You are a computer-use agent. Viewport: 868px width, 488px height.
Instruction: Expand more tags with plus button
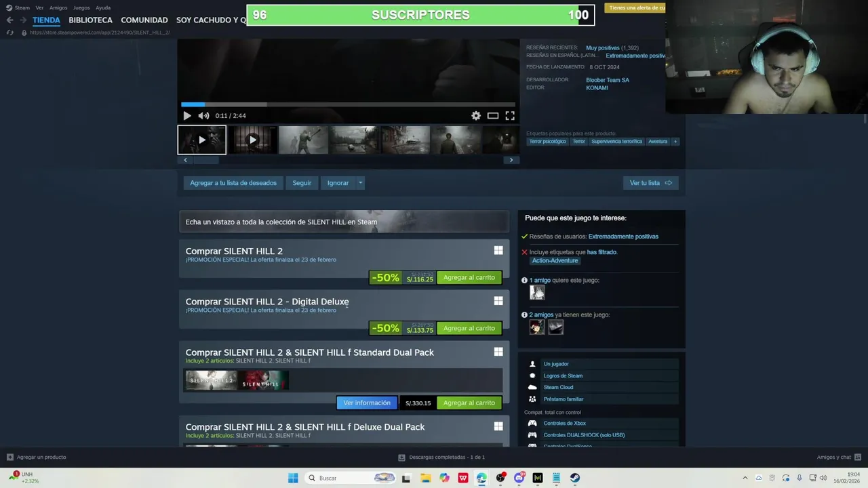pos(675,142)
